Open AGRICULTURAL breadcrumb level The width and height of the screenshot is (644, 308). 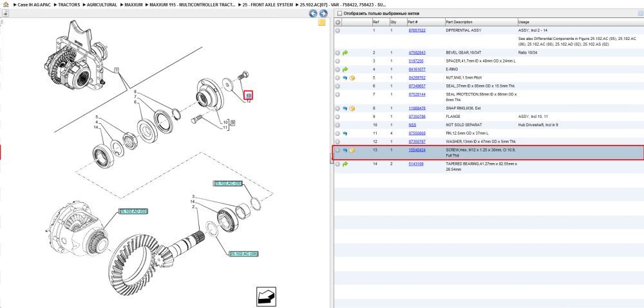(102, 5)
